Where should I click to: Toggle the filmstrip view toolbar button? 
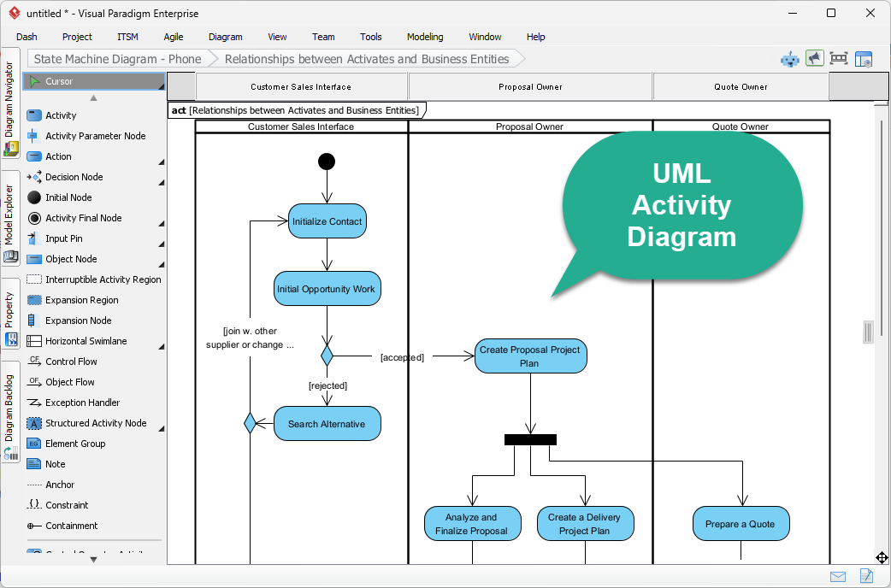pyautogui.click(x=839, y=58)
